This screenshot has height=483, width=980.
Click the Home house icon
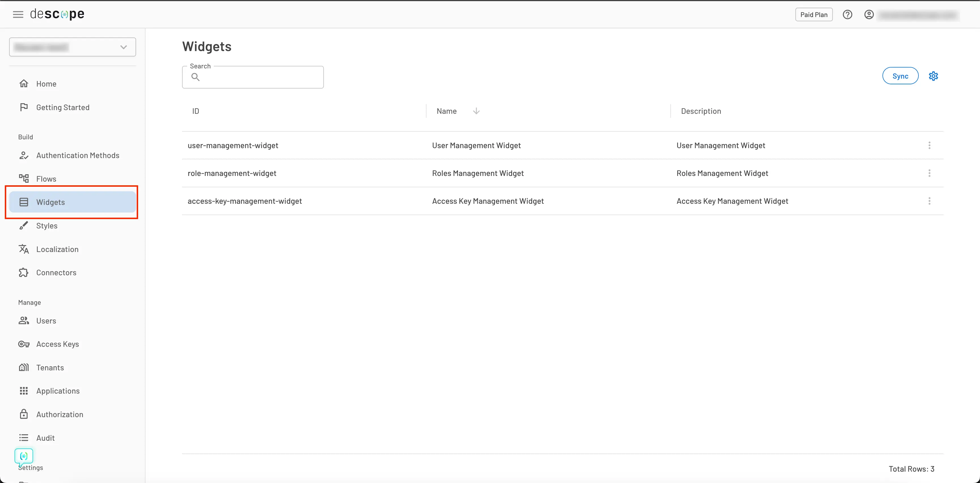click(24, 83)
